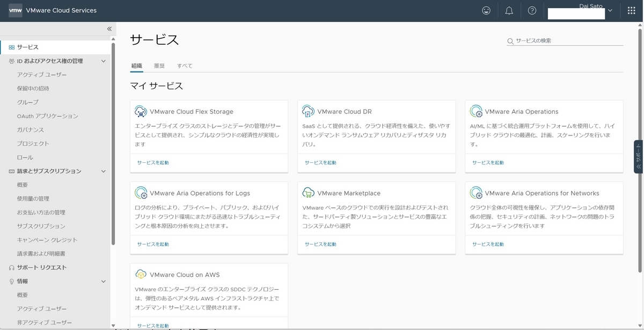Switch to the 推奨 tab
The width and height of the screenshot is (644, 330).
[159, 66]
